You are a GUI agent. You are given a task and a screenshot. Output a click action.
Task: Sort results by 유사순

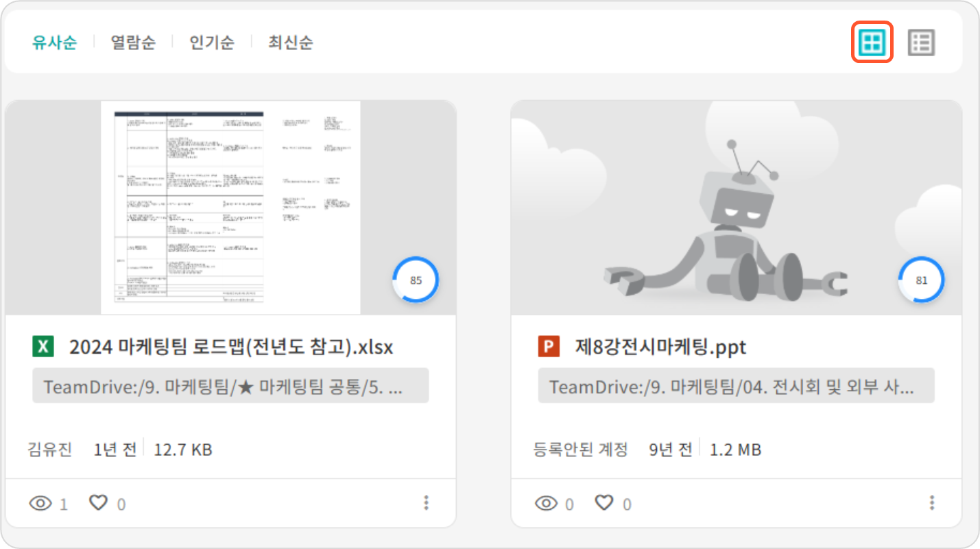click(54, 42)
